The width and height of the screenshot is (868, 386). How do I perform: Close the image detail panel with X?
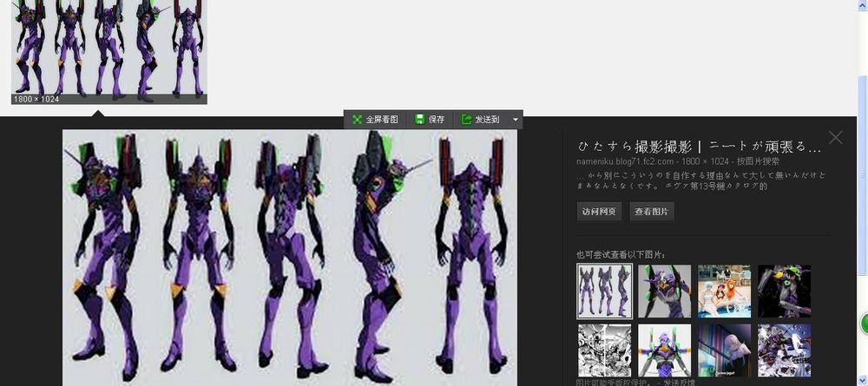click(x=836, y=137)
